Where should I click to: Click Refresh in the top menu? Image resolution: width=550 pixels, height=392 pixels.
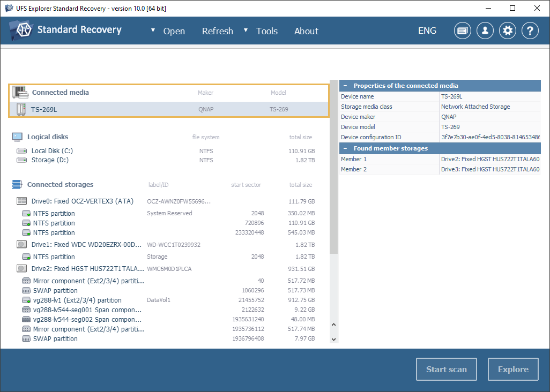click(218, 31)
